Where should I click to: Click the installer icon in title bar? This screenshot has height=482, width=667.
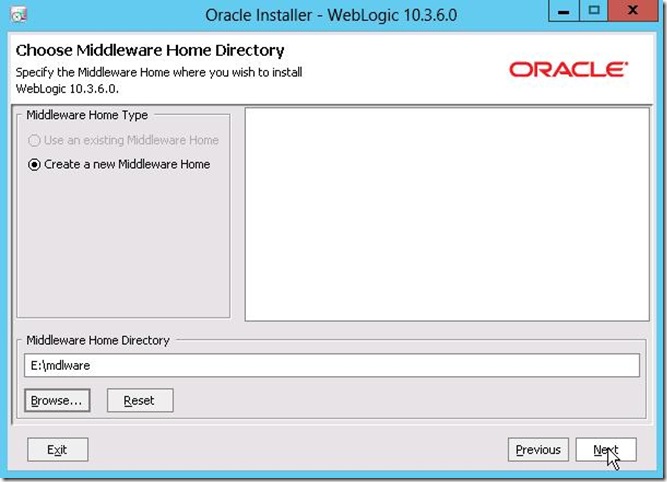19,15
